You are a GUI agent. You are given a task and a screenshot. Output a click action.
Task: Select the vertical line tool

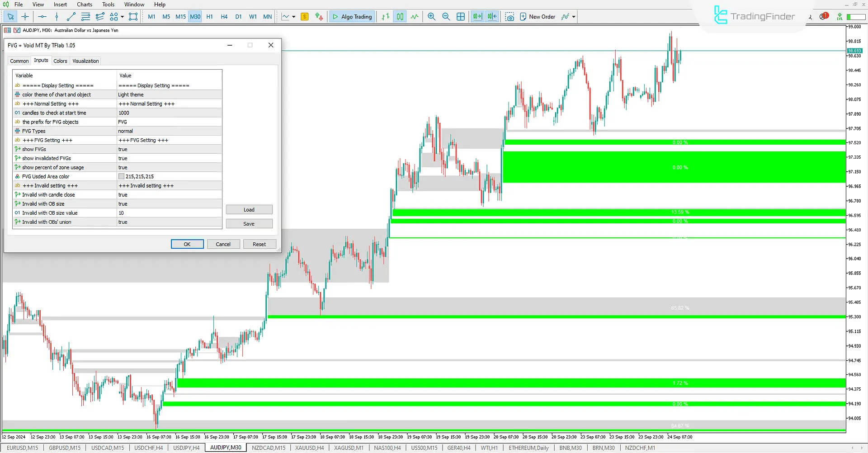[x=57, y=17]
